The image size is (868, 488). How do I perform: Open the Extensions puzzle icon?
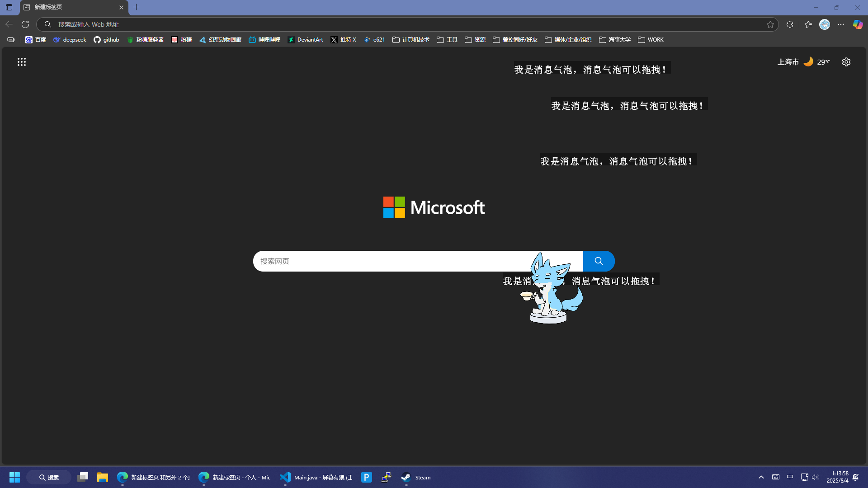pos(790,24)
